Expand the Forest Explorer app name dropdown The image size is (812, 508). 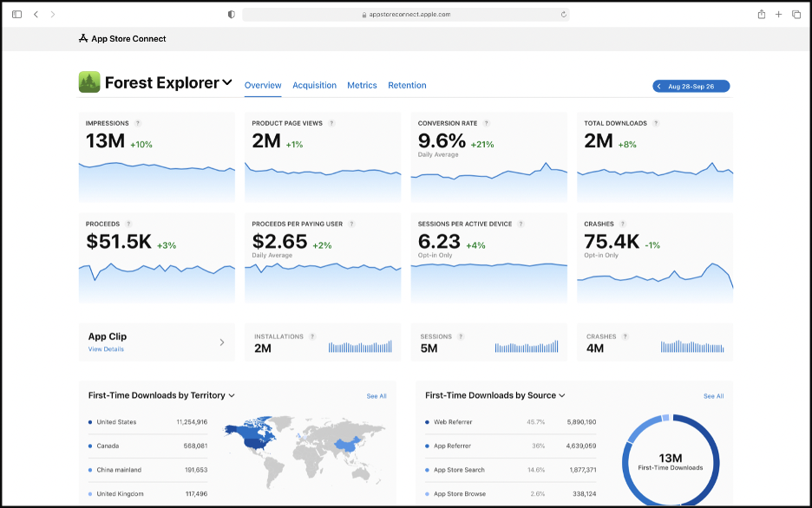(228, 83)
